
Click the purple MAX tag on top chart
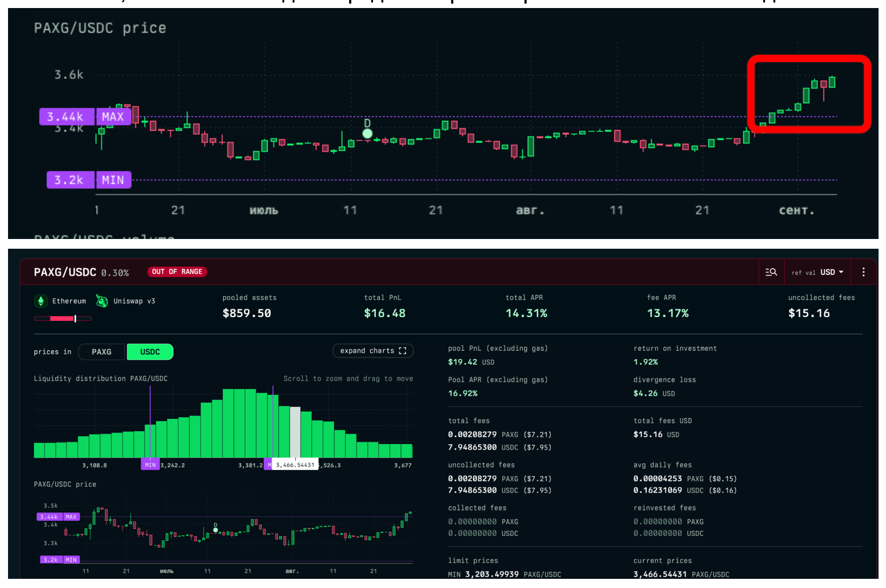pos(113,117)
